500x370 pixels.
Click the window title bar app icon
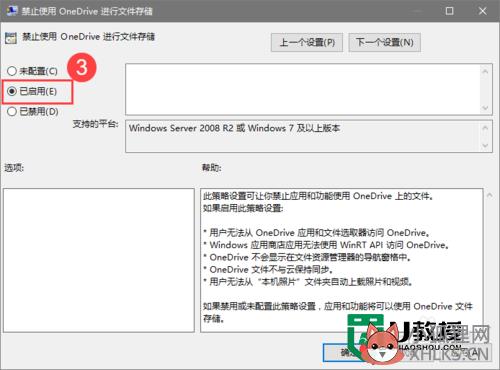pos(12,11)
